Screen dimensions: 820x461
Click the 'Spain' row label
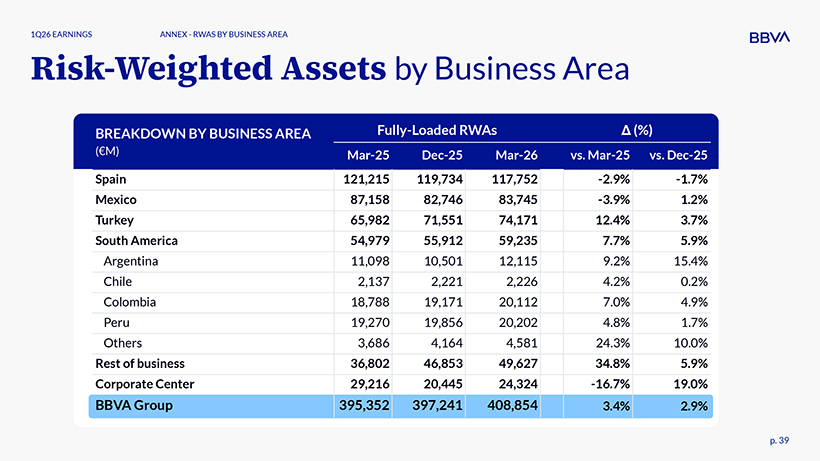(x=110, y=179)
